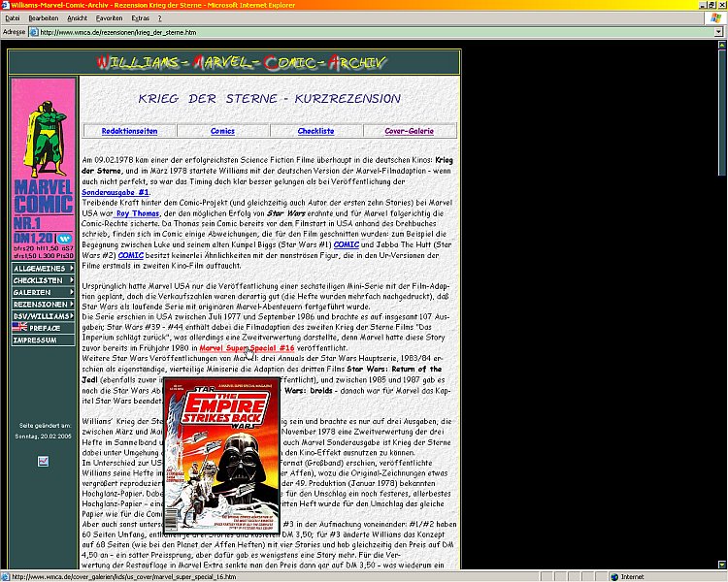Click the Williams-Marvel-Comic-Archiv header banner
Screen dimensions: 728x582
[x=235, y=63]
